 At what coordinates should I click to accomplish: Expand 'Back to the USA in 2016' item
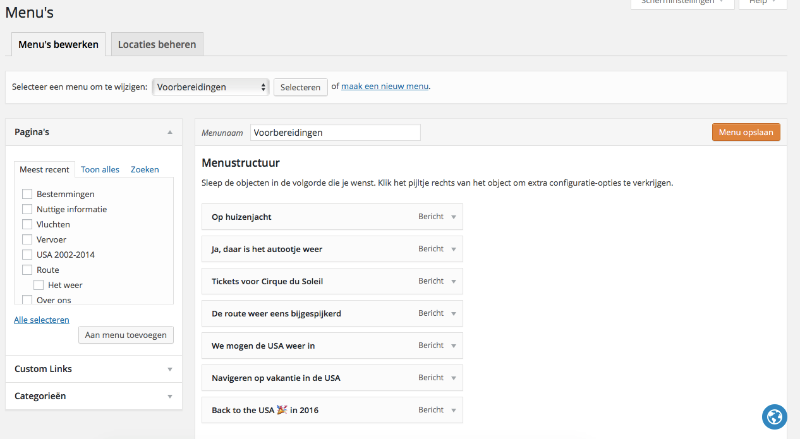tap(453, 410)
